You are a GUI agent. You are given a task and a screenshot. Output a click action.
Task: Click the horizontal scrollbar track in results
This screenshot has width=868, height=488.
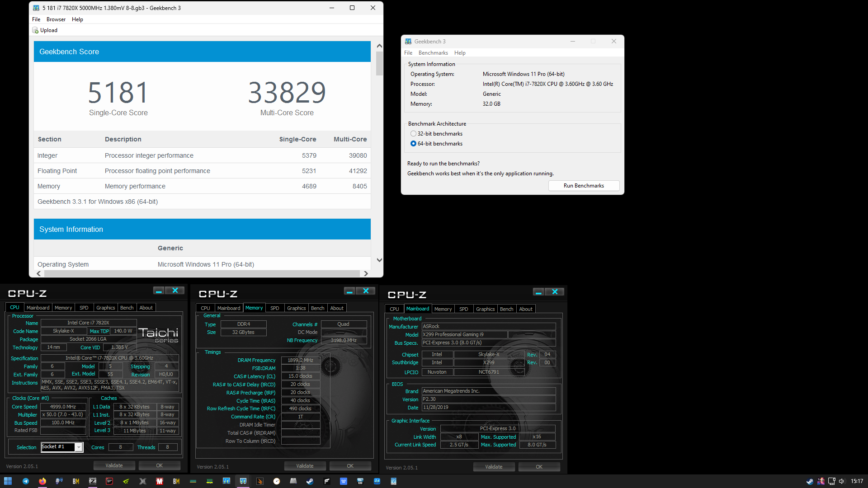(202, 273)
